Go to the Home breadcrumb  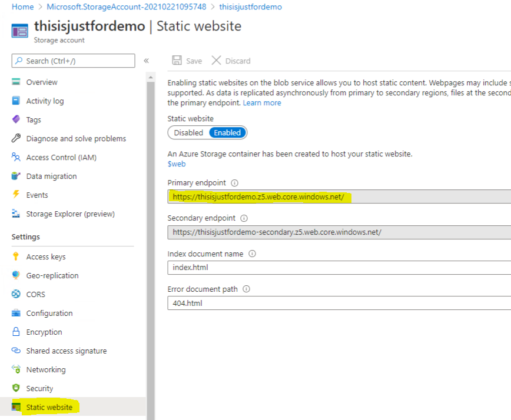pyautogui.click(x=22, y=6)
